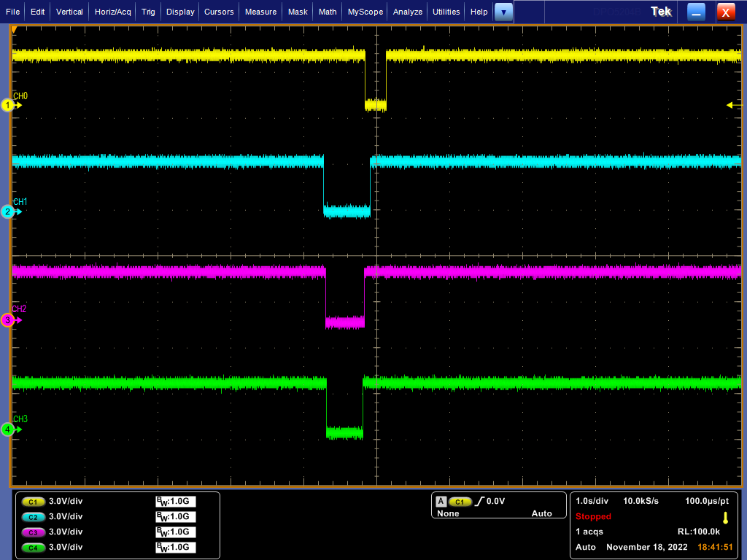747x560 pixels.
Task: Click the CH1 waveform label
Action: click(20, 202)
